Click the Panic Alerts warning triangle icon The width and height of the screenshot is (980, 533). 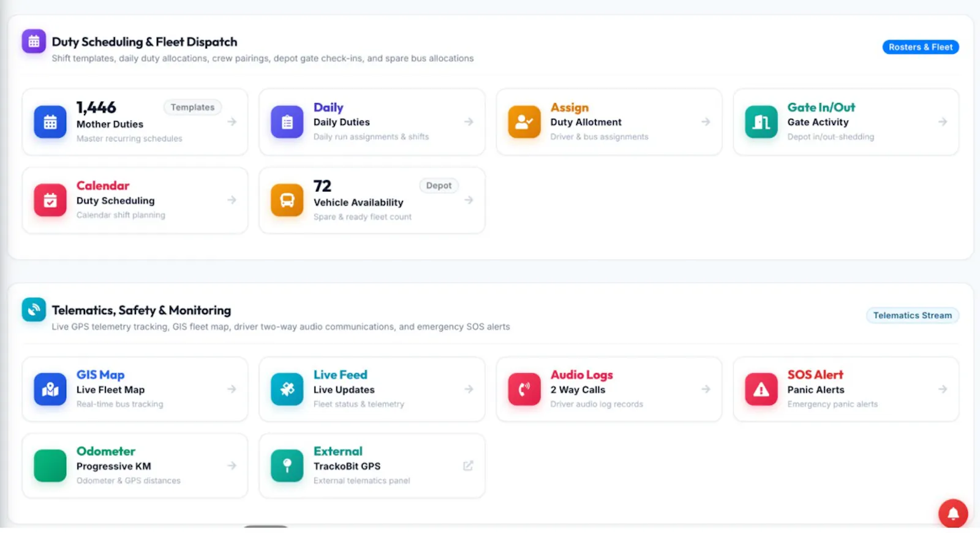761,389
